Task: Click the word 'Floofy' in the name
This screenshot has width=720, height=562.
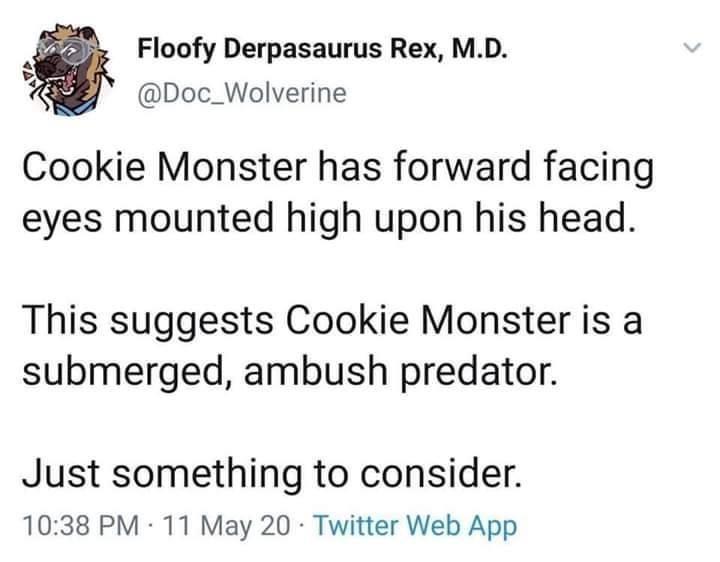Action: point(172,49)
